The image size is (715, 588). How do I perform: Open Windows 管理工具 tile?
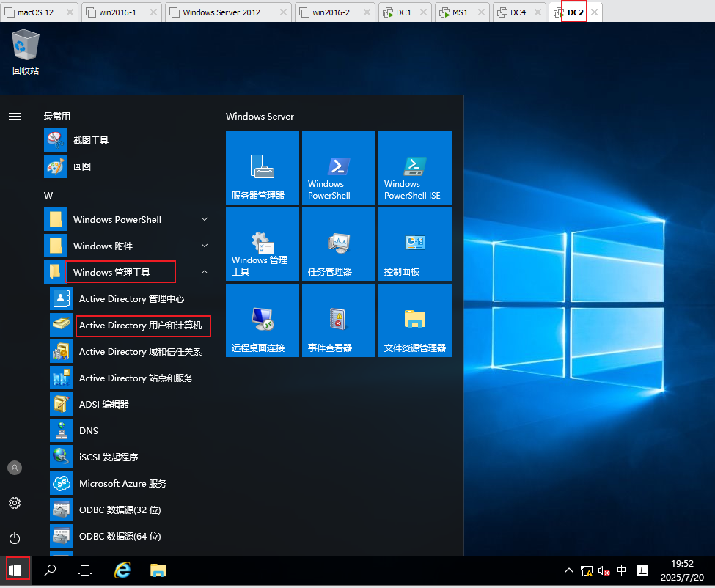263,244
